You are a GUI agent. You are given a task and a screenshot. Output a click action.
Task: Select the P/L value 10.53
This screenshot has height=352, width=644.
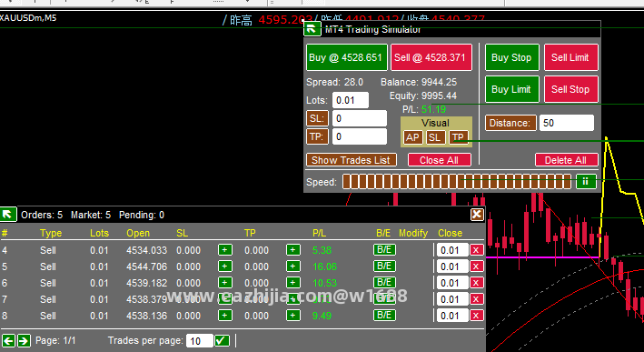[324, 283]
